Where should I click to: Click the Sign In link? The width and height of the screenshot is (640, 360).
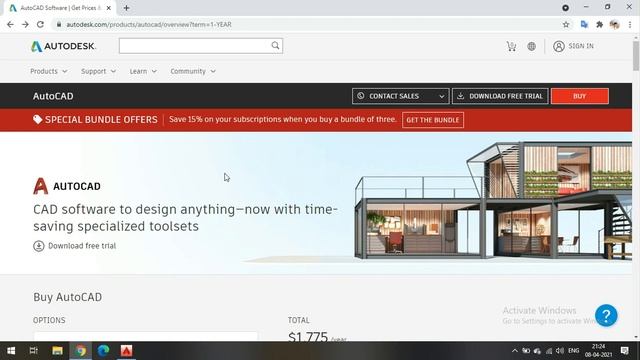(x=581, y=46)
